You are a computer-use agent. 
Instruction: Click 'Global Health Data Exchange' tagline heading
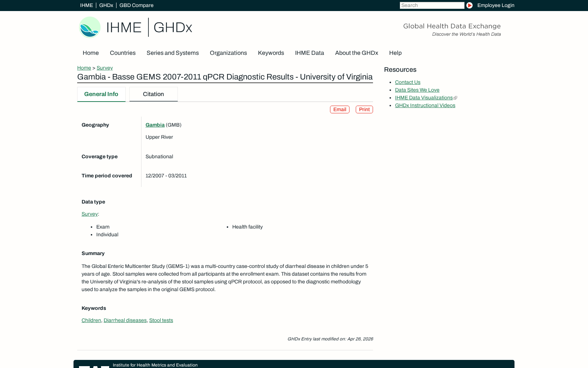(x=452, y=26)
